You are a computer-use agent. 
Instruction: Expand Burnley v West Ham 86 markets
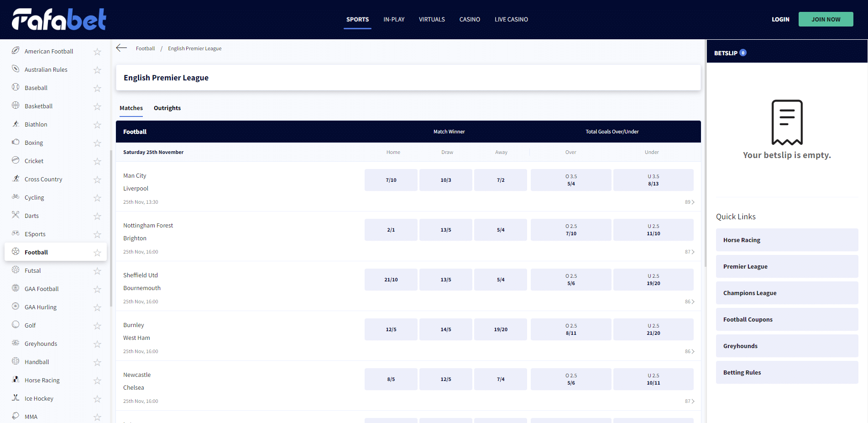coord(690,351)
